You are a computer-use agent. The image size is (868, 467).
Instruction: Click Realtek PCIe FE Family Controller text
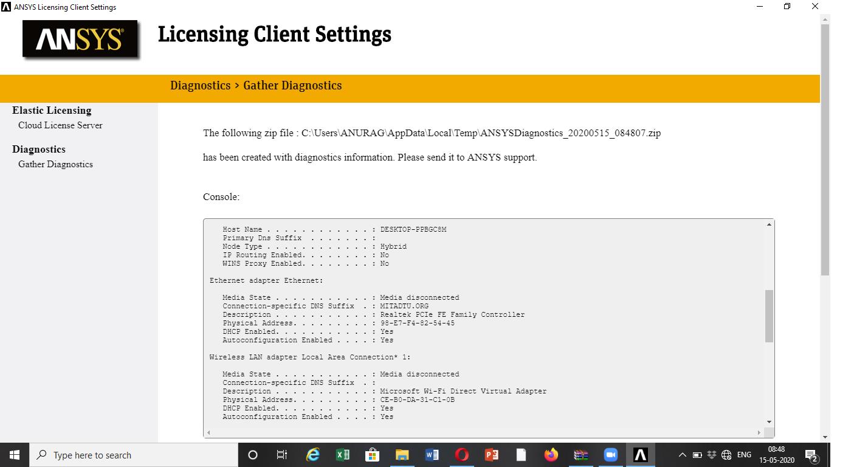click(452, 315)
